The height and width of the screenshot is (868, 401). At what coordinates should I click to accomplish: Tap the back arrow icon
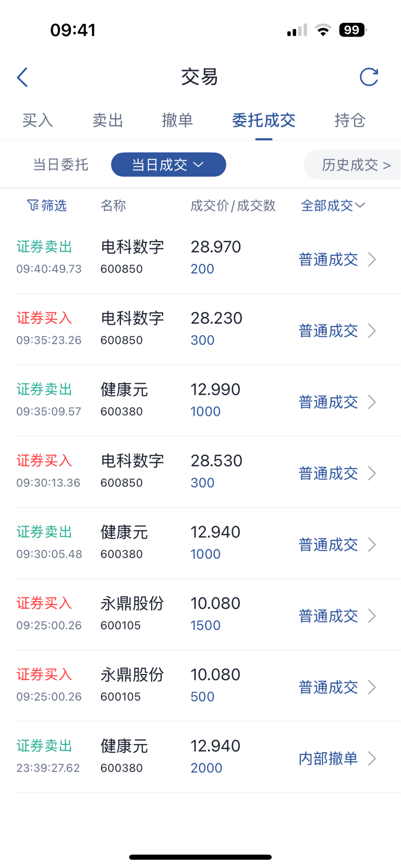22,77
